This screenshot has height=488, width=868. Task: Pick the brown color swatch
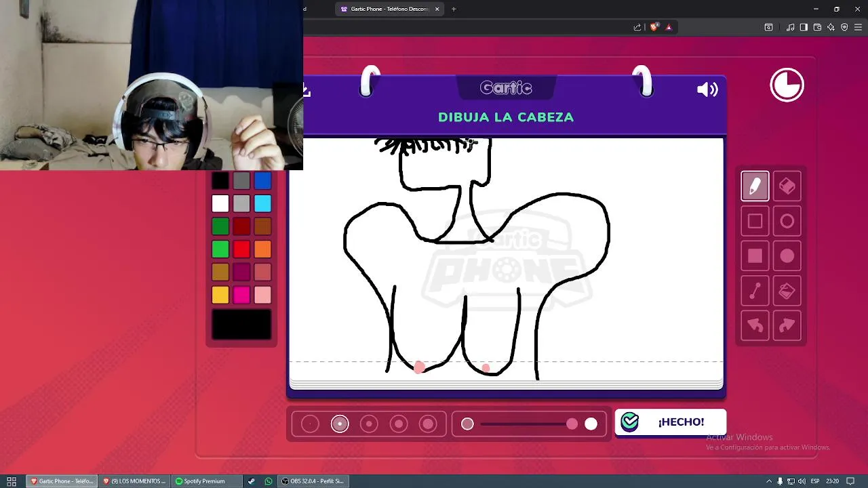pos(262,226)
